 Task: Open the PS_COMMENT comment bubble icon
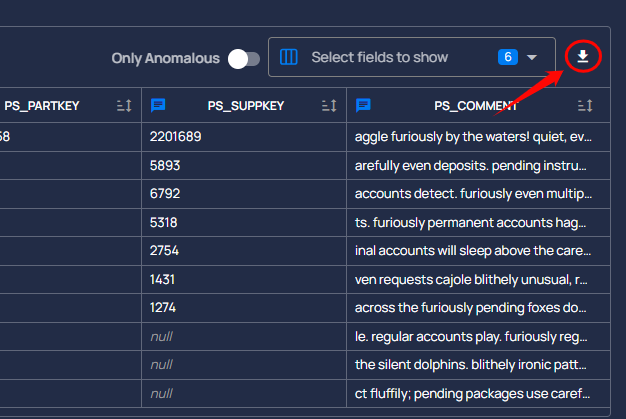pyautogui.click(x=363, y=105)
